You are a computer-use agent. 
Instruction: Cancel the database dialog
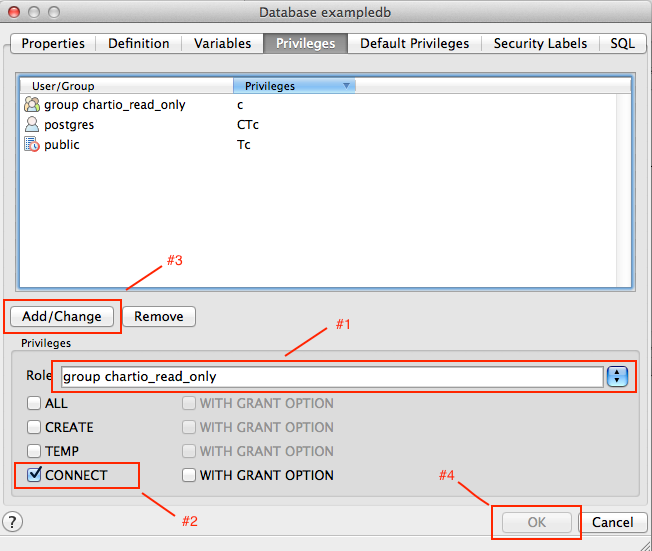coord(612,522)
